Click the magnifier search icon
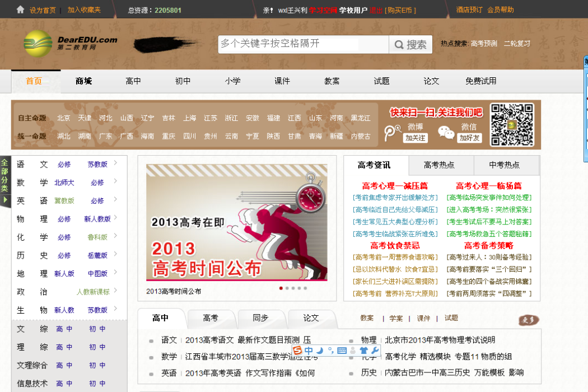This screenshot has height=392, width=588. point(399,45)
